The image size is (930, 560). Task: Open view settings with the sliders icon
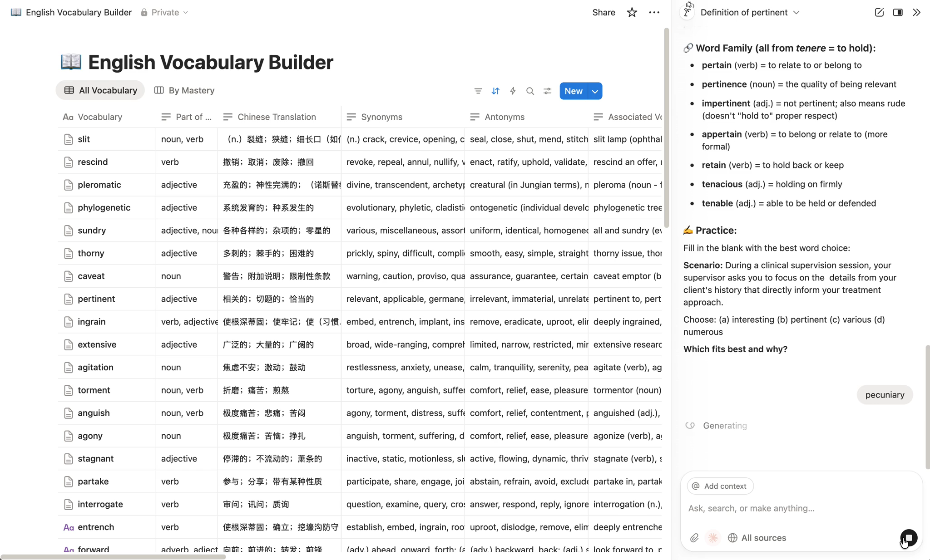(x=547, y=91)
